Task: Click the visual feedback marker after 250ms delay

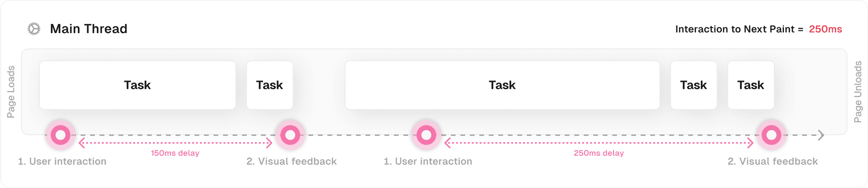Action: (771, 135)
